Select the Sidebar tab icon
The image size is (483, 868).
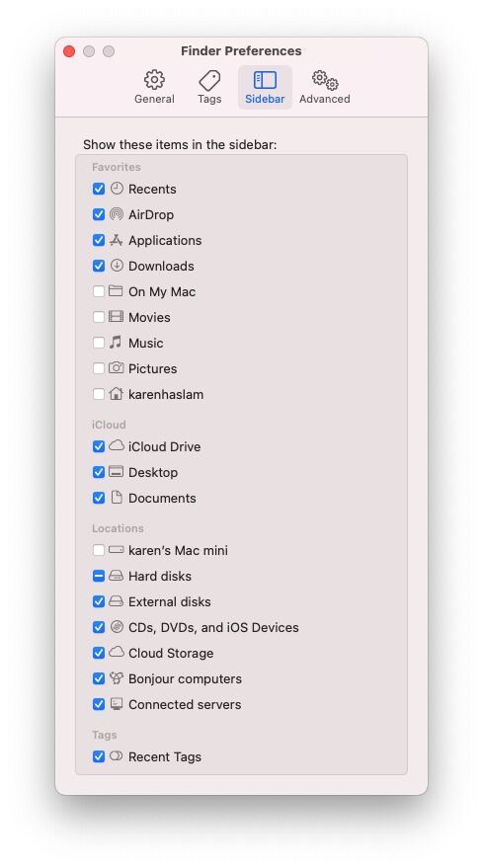(265, 80)
